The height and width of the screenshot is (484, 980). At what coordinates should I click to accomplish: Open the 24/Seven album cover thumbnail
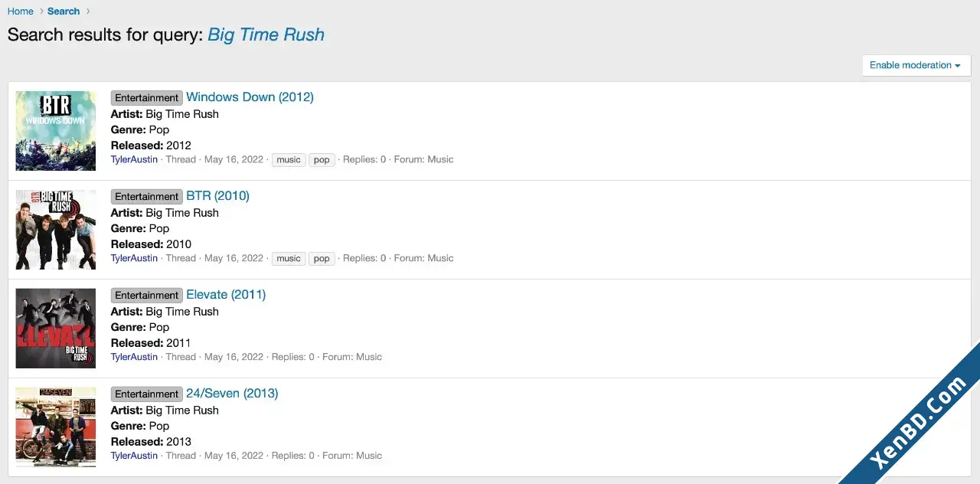click(x=56, y=427)
